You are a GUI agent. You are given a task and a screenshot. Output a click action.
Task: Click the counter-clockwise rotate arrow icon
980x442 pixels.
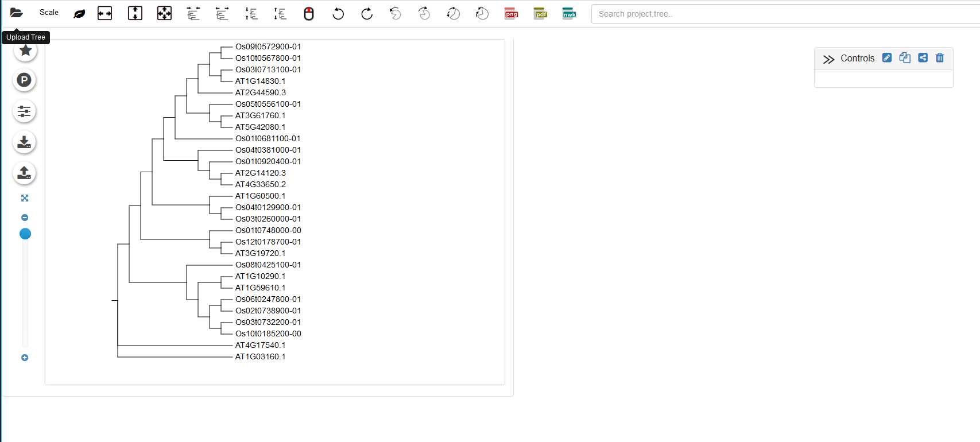[x=338, y=14]
